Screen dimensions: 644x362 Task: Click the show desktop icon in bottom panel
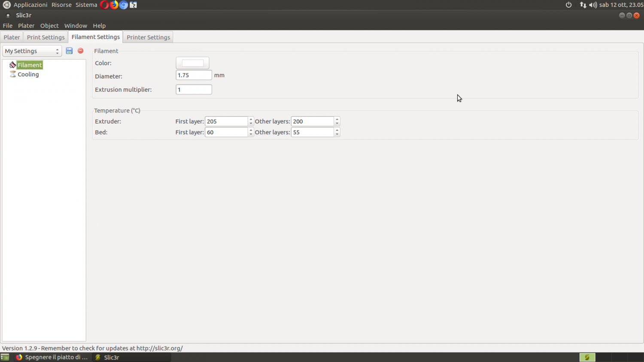pos(5,357)
